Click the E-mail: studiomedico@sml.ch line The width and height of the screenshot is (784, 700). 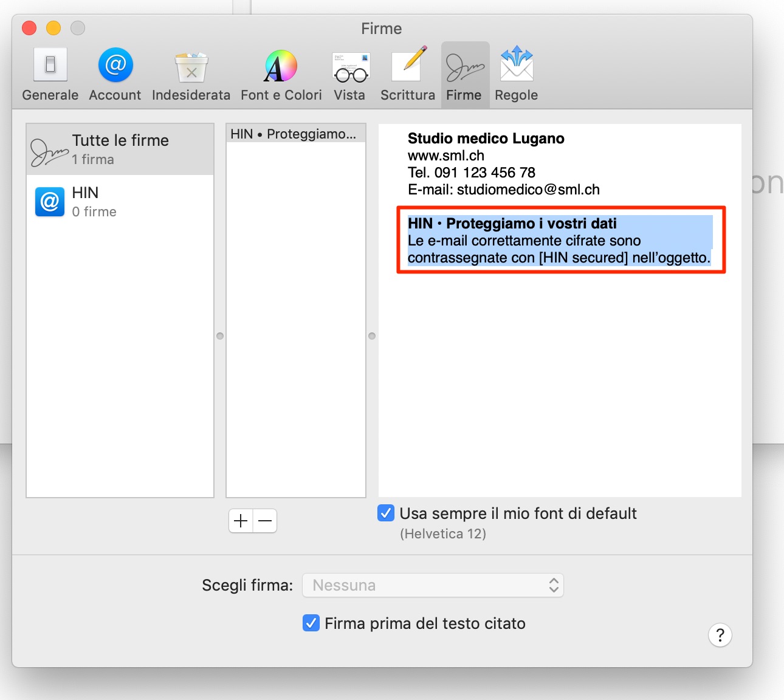(x=504, y=190)
